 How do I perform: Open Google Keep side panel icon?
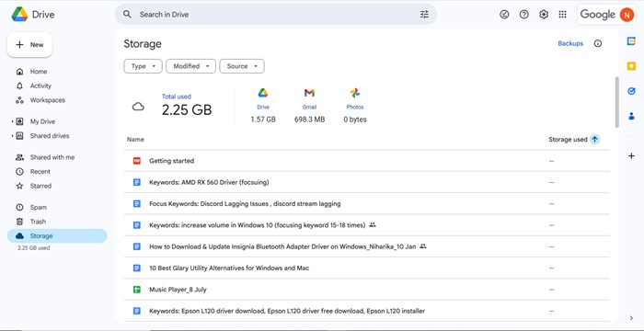[631, 66]
